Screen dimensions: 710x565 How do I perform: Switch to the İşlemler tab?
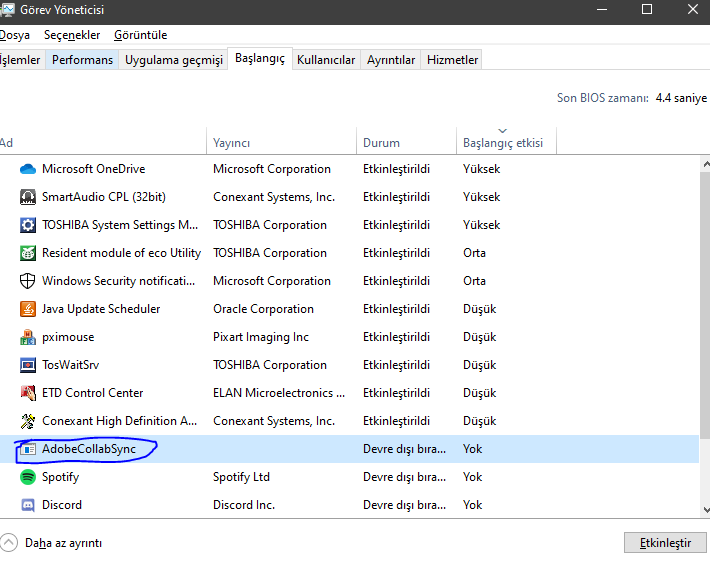click(x=20, y=60)
